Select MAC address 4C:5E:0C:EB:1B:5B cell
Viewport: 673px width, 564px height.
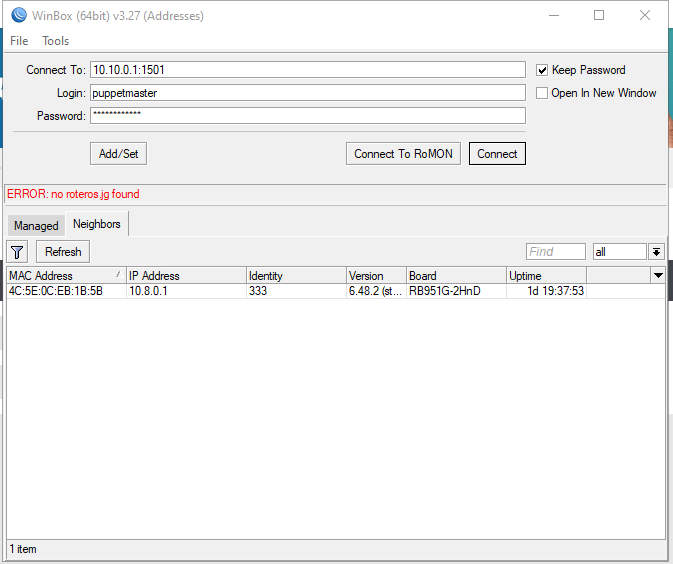pyautogui.click(x=66, y=291)
